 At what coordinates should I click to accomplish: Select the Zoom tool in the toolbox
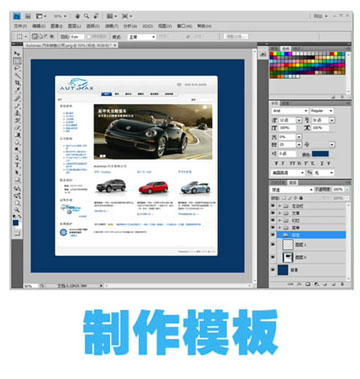17,210
